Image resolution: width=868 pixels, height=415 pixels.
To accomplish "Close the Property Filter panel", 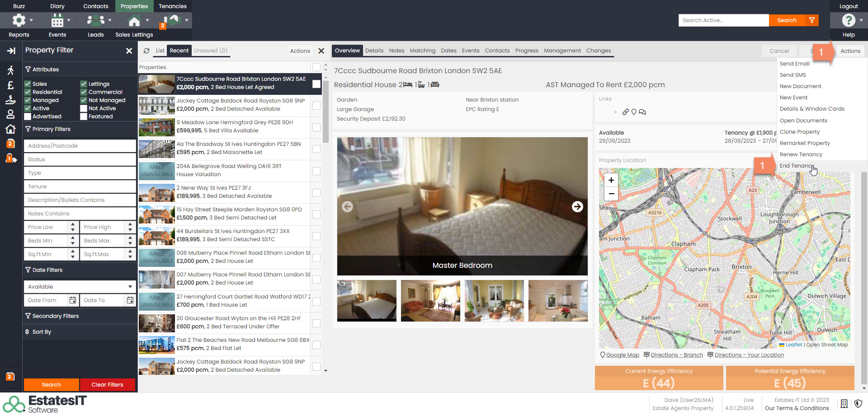I will click(129, 51).
